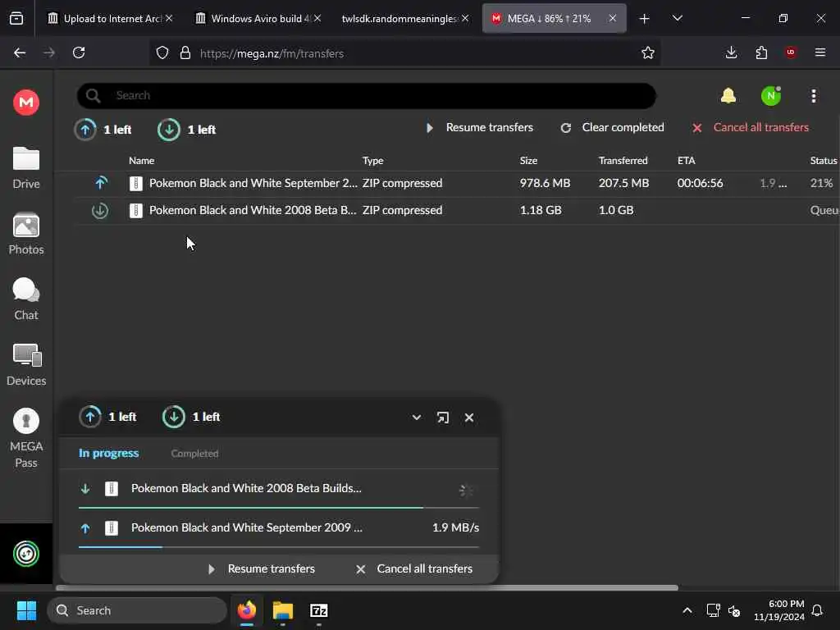840x630 pixels.
Task: Click the Transferred column header
Action: (x=623, y=160)
